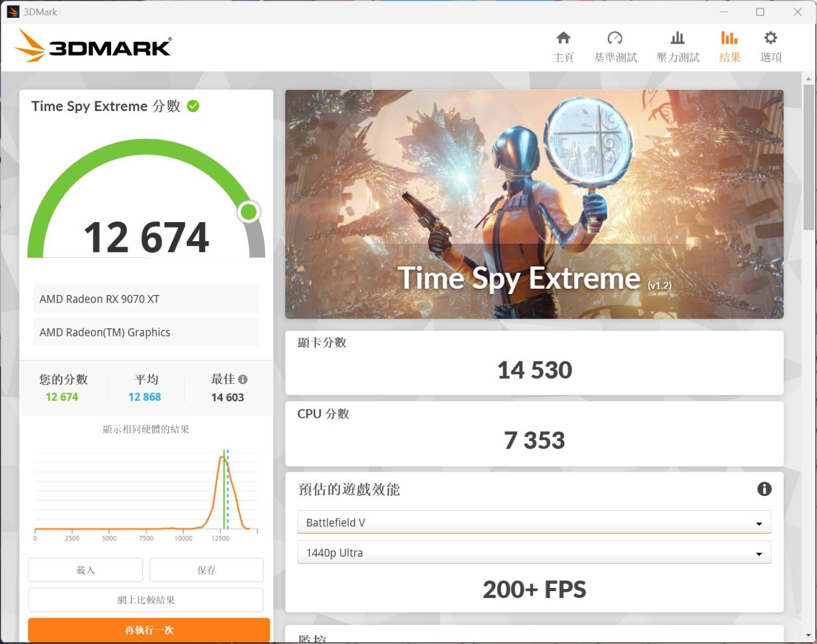Maximize the 3DMark window
The image size is (817, 644).
pyautogui.click(x=760, y=12)
